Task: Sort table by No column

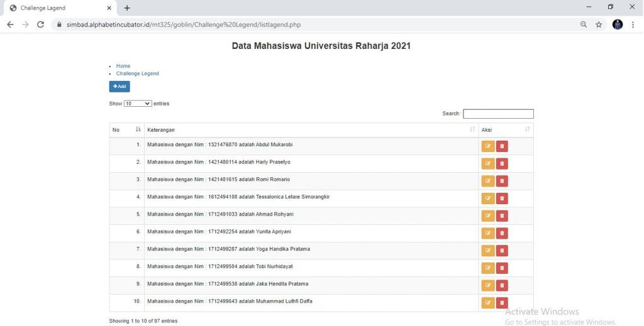Action: pyautogui.click(x=126, y=130)
